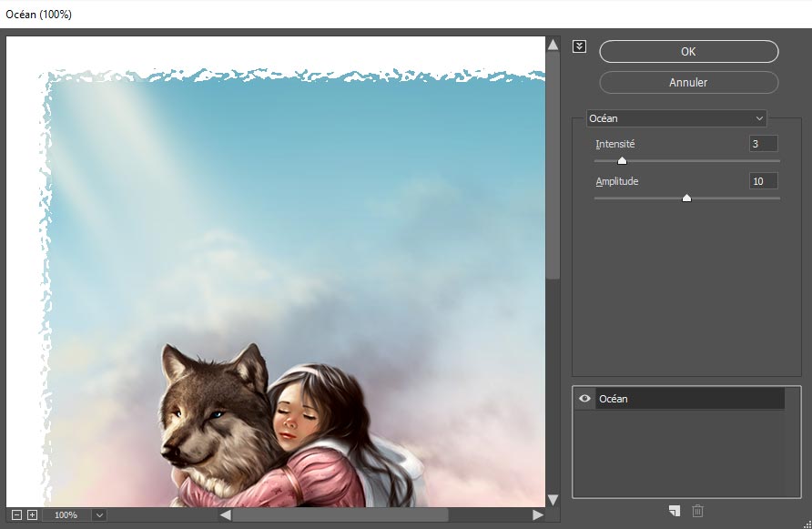This screenshot has width=812, height=529.
Task: Click the Intensité slider handle
Action: pos(622,160)
